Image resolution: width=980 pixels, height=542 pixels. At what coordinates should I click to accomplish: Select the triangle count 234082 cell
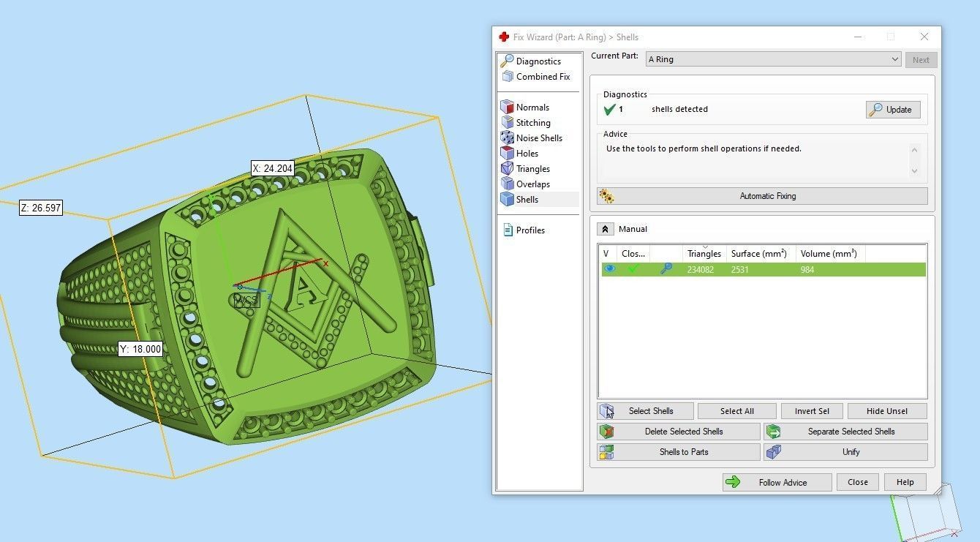pos(701,270)
